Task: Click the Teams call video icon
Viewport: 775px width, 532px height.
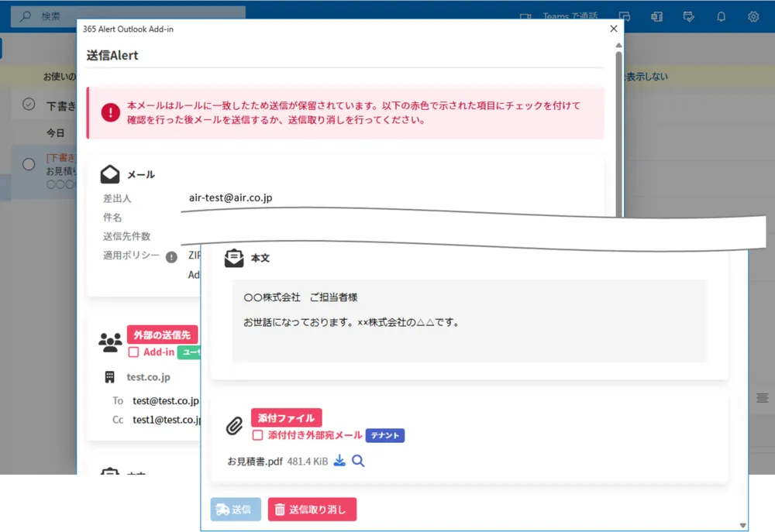Action: pyautogui.click(x=525, y=16)
